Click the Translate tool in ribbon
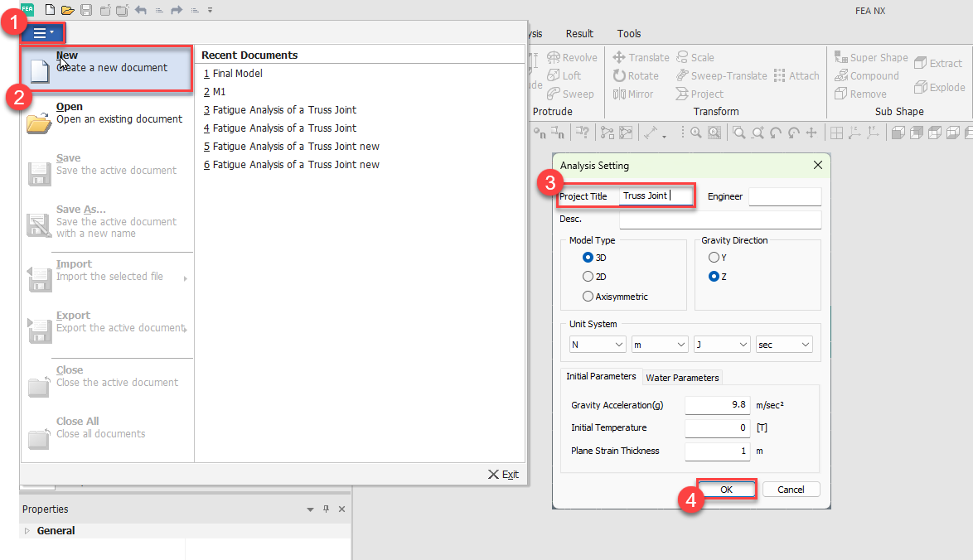Viewport: 973px width, 560px height. click(641, 57)
